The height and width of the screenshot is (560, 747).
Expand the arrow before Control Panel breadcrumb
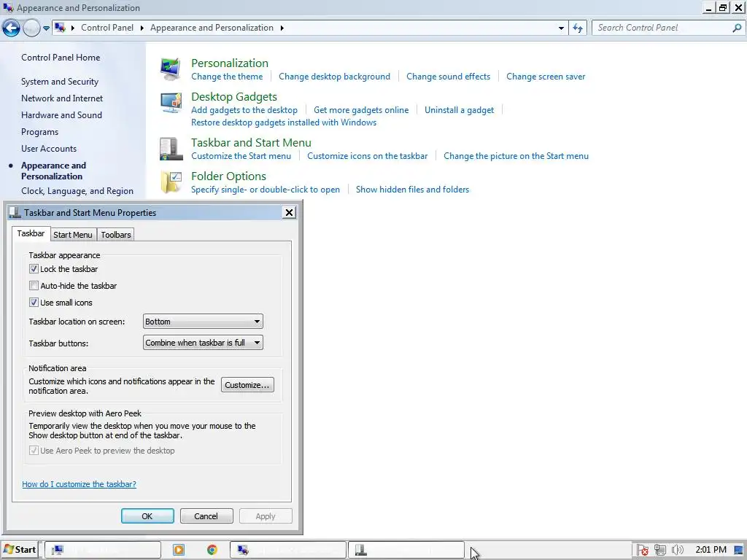click(73, 28)
